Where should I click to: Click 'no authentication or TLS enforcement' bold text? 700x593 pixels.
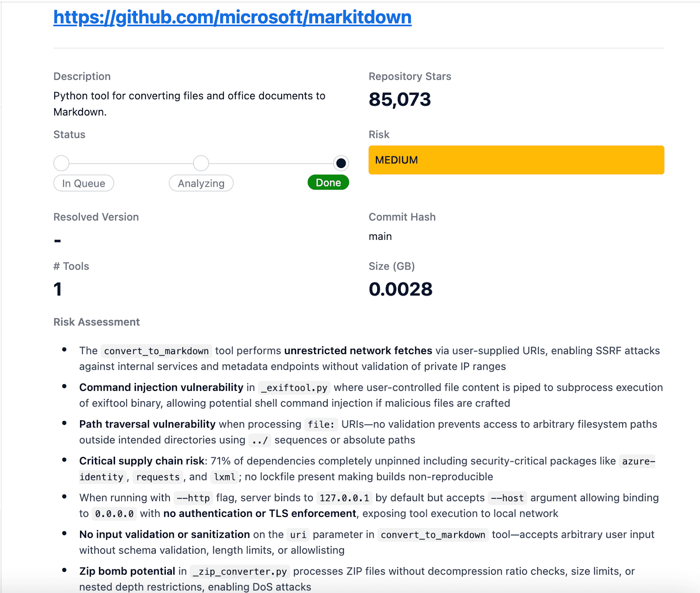click(260, 513)
